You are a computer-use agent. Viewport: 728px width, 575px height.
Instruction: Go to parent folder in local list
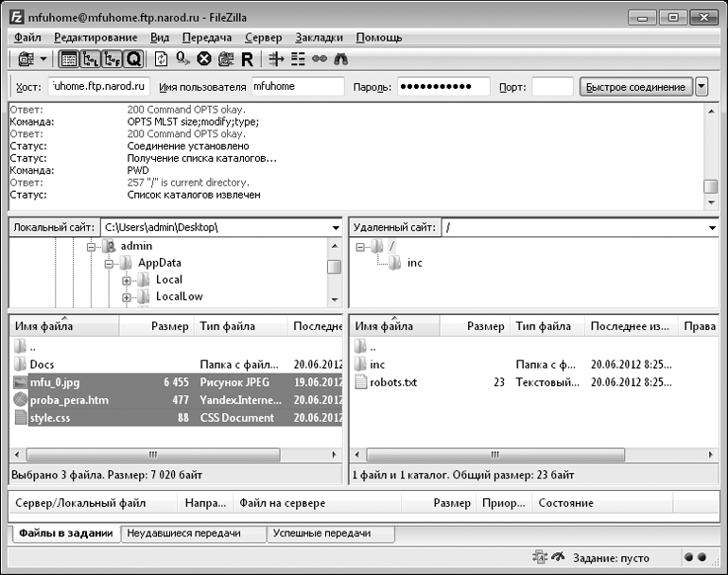click(x=26, y=346)
